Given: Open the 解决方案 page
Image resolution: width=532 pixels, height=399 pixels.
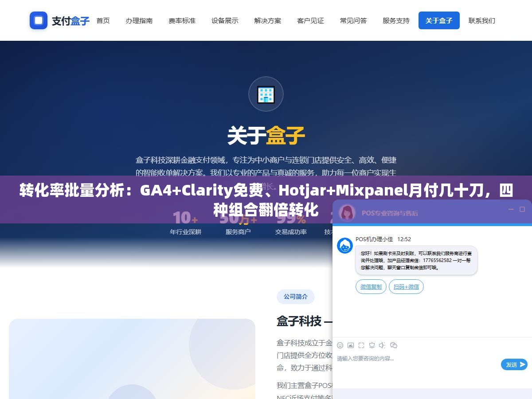Looking at the screenshot, I should tap(268, 20).
